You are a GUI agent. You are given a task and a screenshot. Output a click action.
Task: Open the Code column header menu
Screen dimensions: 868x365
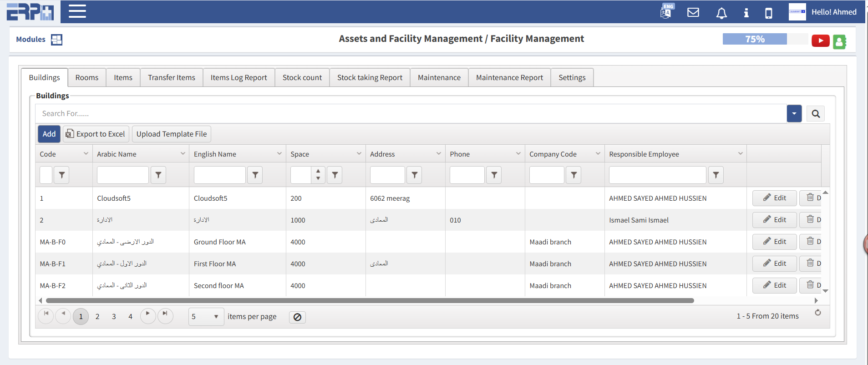(x=86, y=154)
